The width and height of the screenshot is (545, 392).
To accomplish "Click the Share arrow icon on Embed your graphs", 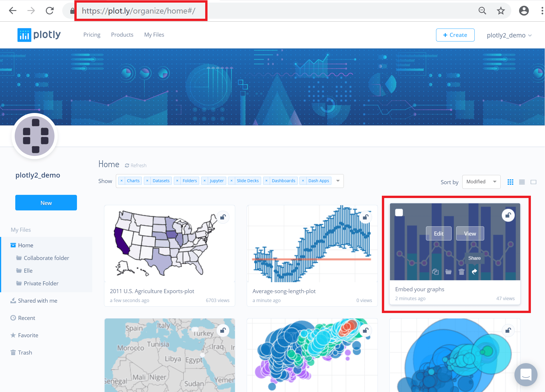I will coord(474,272).
